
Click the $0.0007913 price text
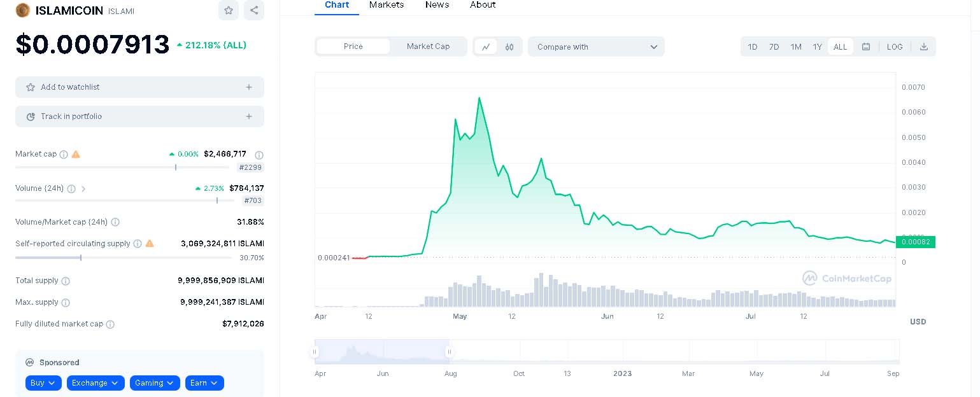(x=92, y=45)
